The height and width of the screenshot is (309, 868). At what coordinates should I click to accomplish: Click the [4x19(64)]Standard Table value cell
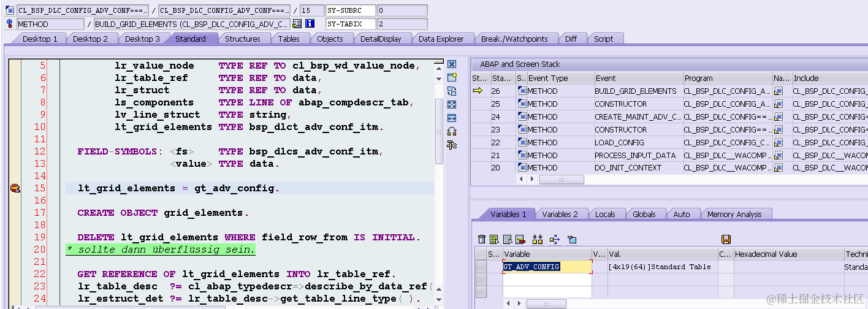[x=662, y=267]
